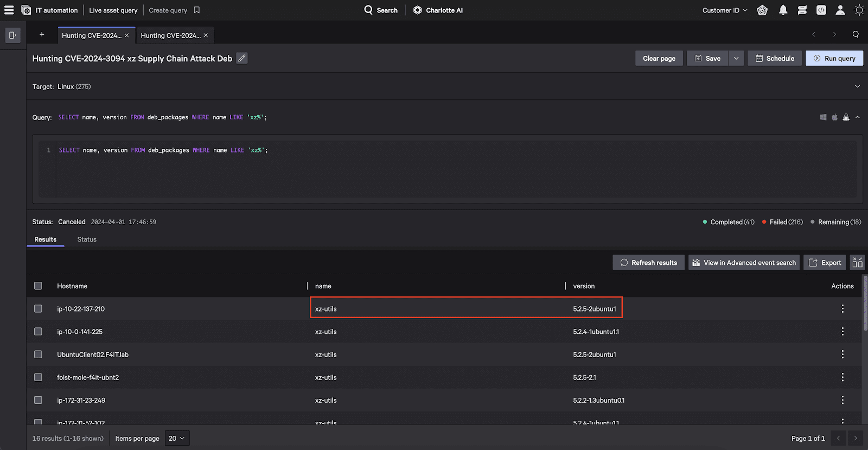868x450 pixels.
Task: Click the Save button
Action: click(707, 58)
